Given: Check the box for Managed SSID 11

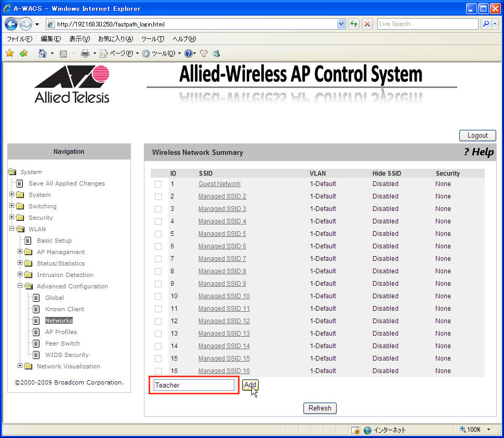Looking at the screenshot, I should 158,309.
